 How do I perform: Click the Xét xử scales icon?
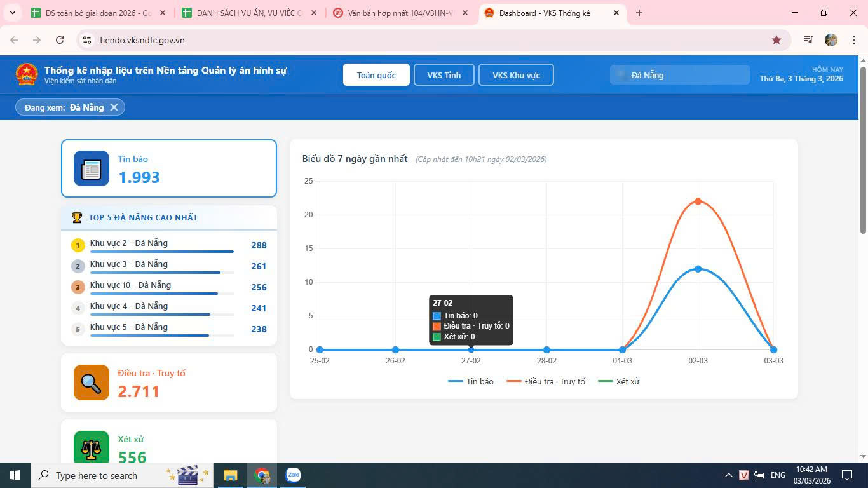[92, 447]
